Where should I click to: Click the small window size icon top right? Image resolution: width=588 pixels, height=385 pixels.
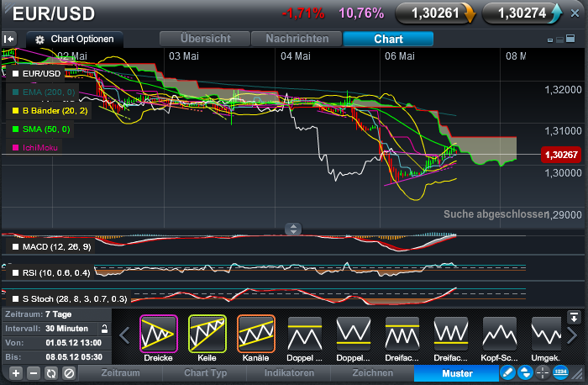[550, 40]
